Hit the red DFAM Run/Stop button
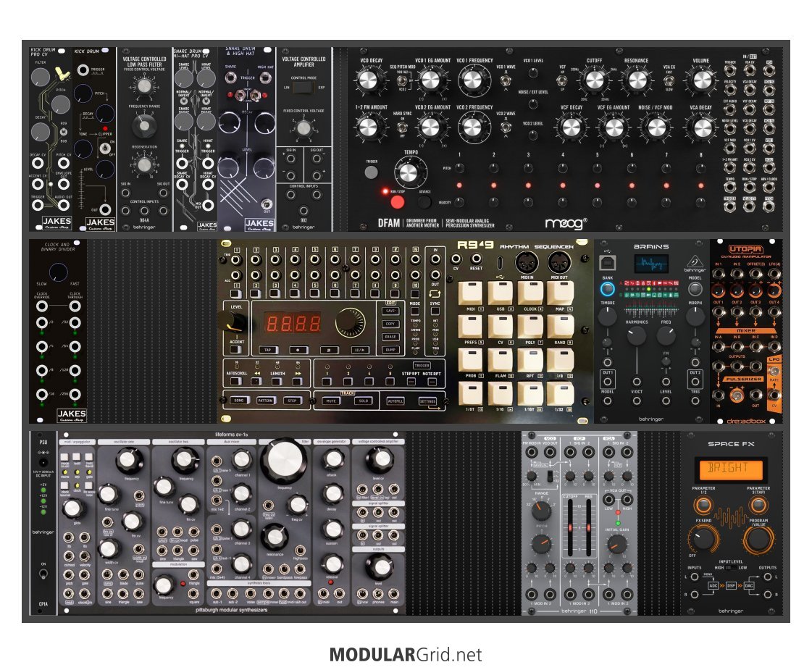Viewport: 812px width, 670px height. tap(397, 201)
